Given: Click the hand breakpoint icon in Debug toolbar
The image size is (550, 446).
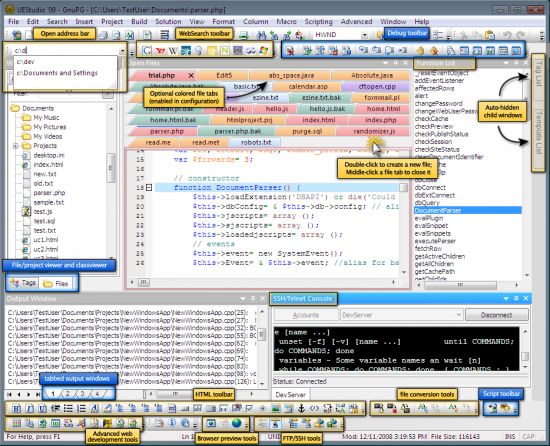Looking at the screenshot, I should pos(420,51).
